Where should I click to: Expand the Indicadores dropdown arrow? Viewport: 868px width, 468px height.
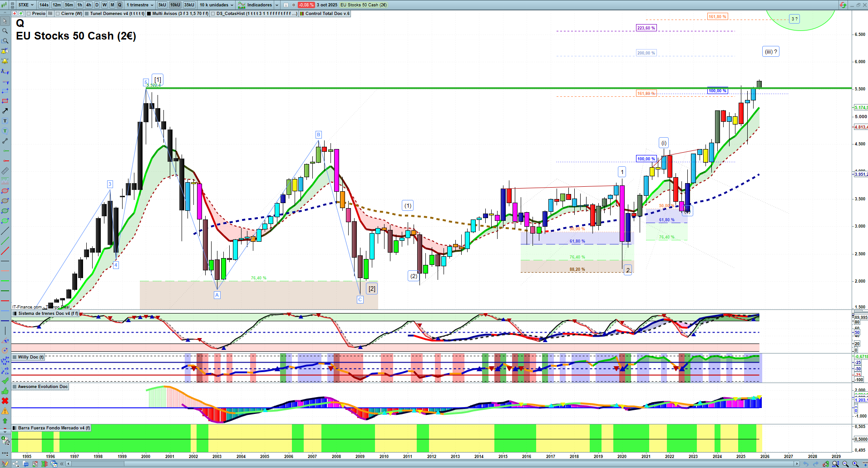click(x=277, y=5)
